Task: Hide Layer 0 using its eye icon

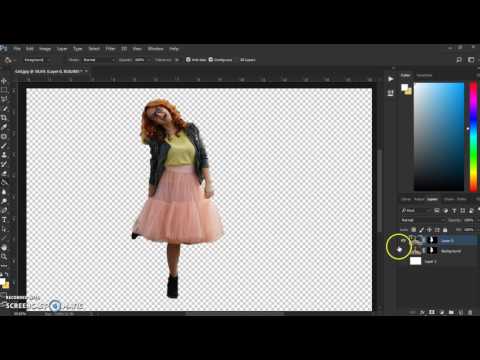Action: point(403,240)
